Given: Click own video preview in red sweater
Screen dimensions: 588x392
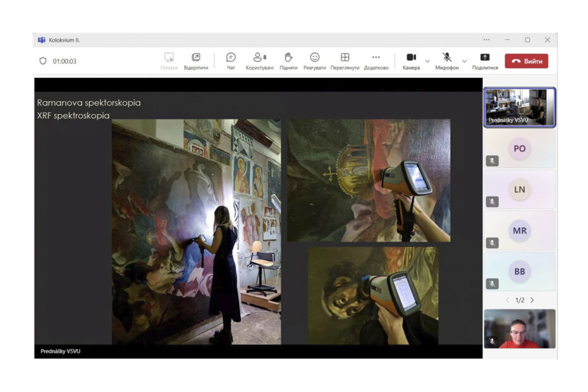Looking at the screenshot, I should (520, 329).
